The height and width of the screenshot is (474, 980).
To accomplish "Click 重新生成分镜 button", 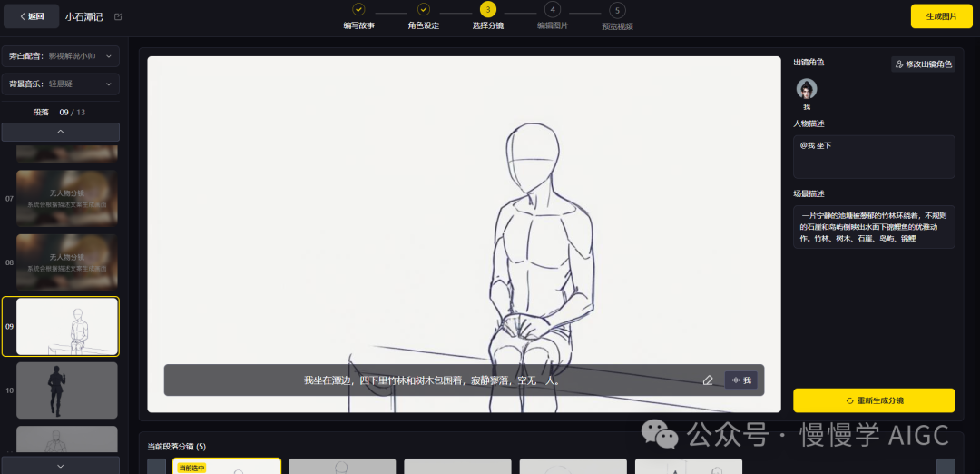I will [874, 400].
